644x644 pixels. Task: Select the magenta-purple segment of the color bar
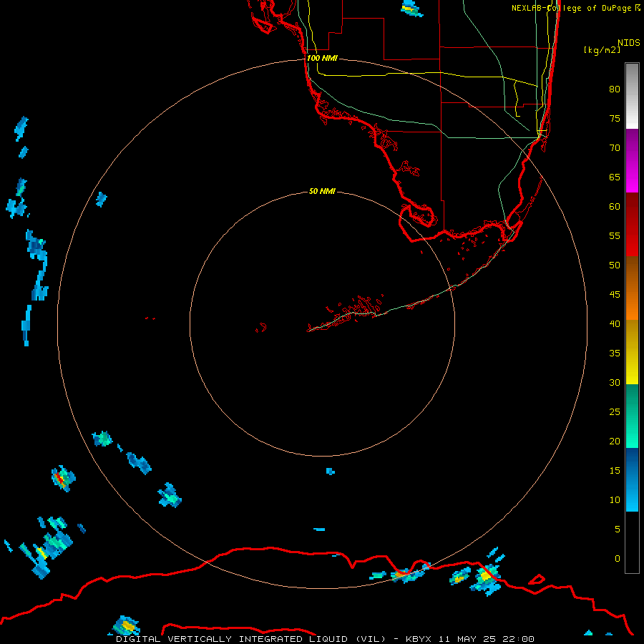632,161
